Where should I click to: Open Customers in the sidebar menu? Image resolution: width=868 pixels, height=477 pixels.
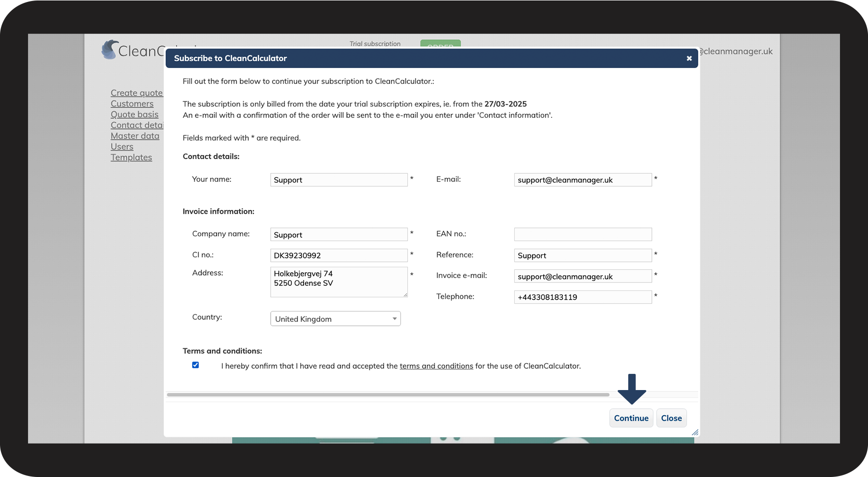tap(132, 104)
